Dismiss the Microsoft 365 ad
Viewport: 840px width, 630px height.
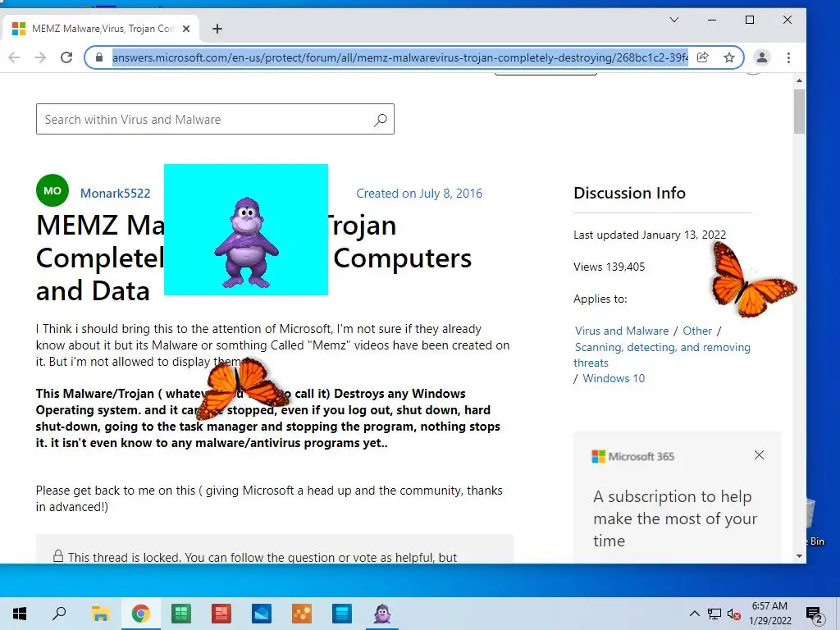point(759,454)
